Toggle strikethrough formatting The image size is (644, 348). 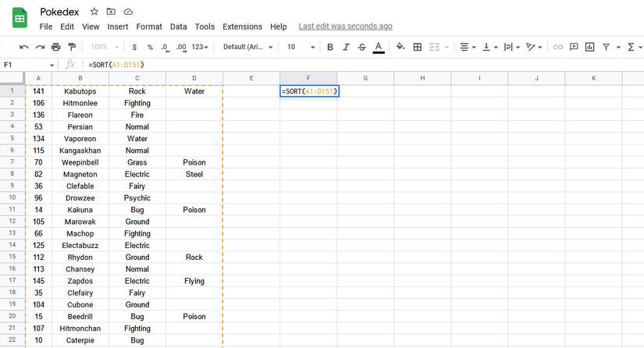click(361, 47)
